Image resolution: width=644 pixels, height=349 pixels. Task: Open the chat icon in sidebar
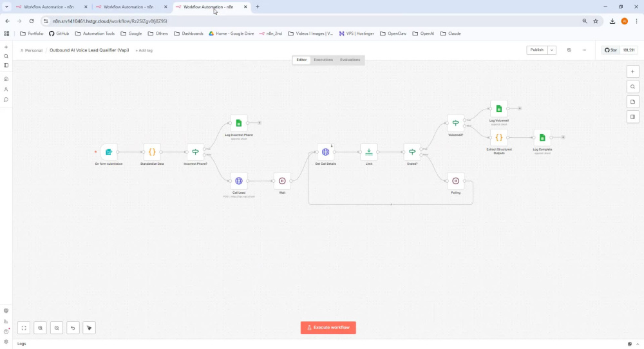point(6,99)
